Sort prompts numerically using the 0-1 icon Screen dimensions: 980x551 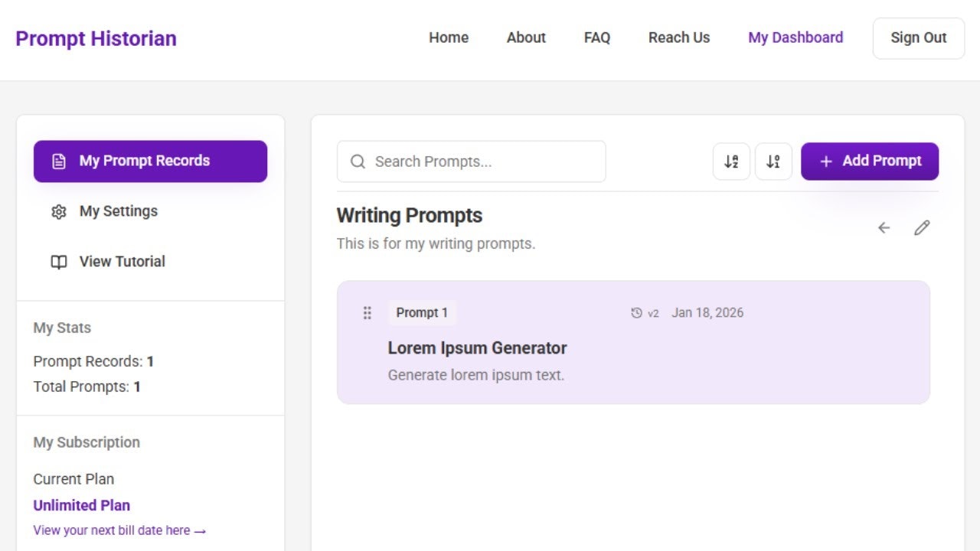773,161
